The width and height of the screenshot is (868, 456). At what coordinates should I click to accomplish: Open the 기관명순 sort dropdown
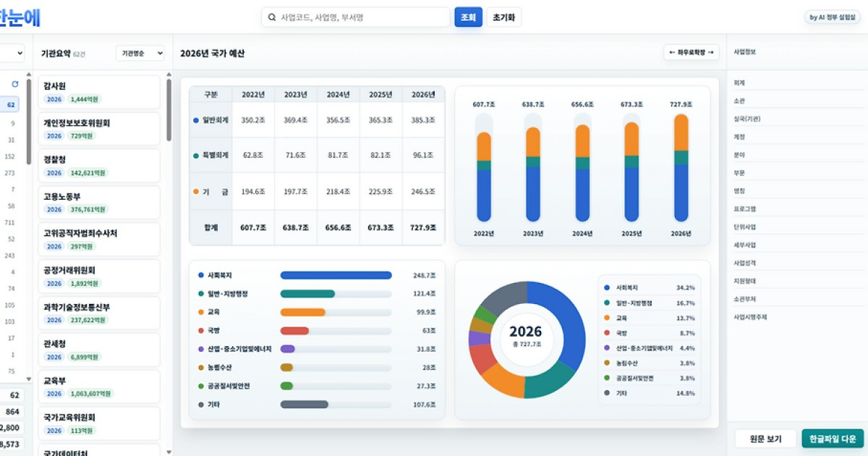click(140, 54)
